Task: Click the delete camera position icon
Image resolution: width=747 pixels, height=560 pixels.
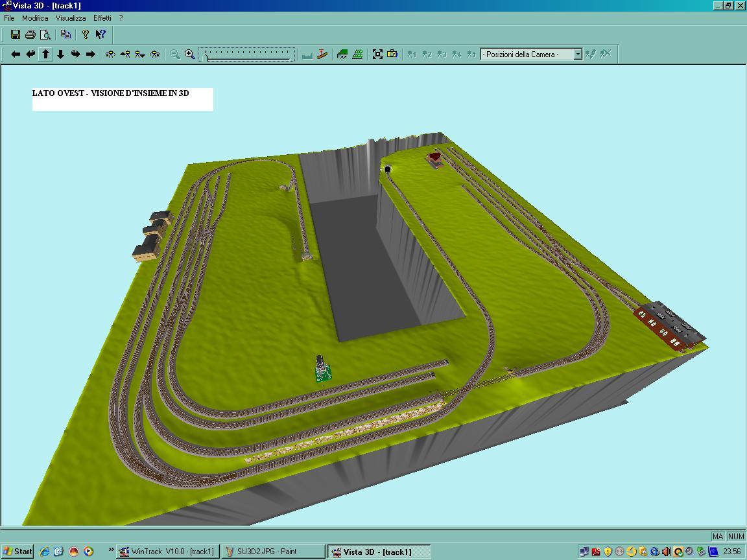Action: (606, 54)
